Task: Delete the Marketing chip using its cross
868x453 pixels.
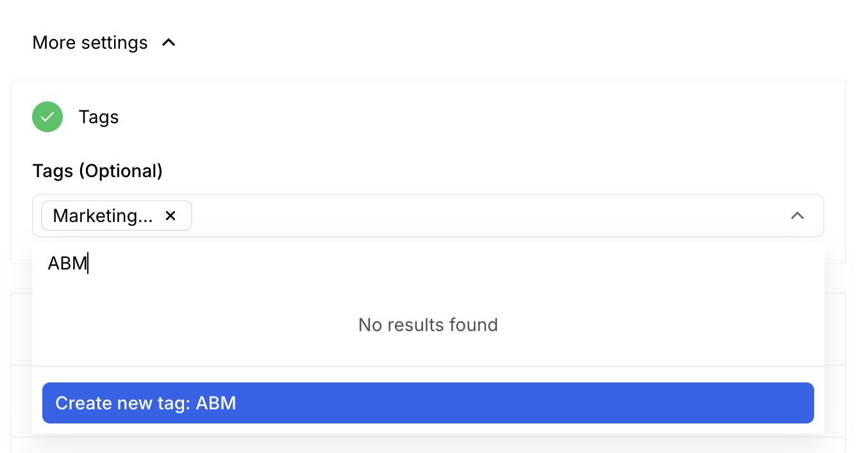Action: click(171, 216)
